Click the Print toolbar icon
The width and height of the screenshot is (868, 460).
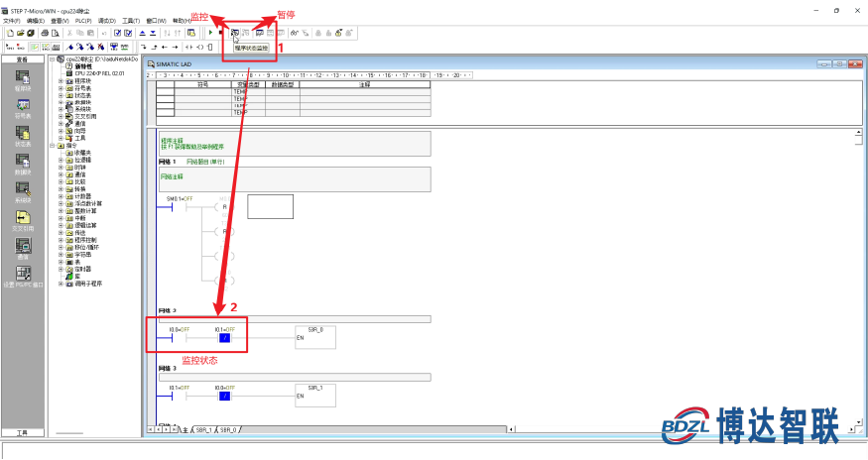click(x=45, y=34)
